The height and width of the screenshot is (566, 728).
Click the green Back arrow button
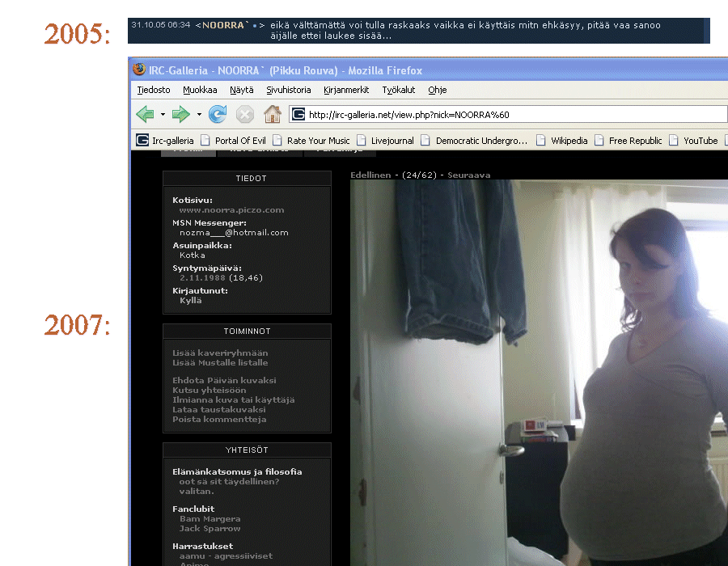(146, 114)
